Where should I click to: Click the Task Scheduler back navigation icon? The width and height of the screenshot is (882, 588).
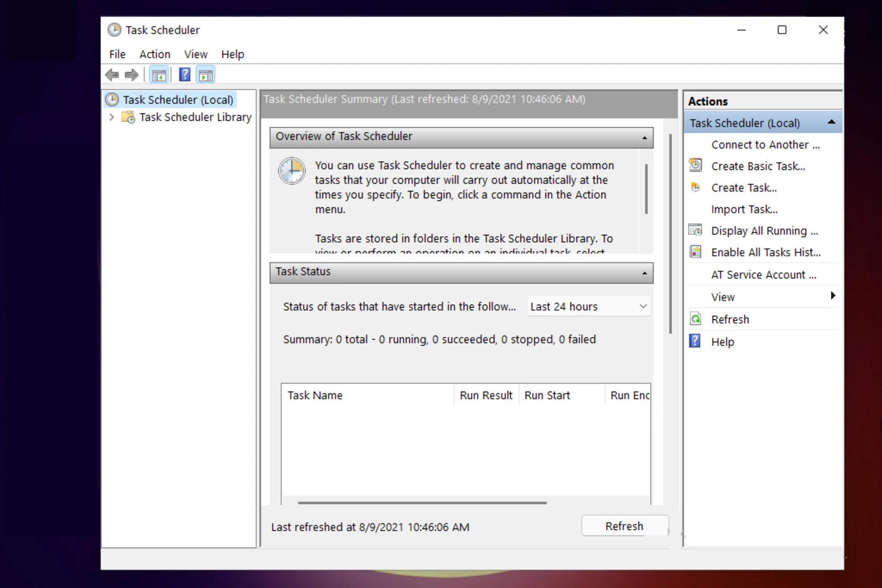(112, 75)
